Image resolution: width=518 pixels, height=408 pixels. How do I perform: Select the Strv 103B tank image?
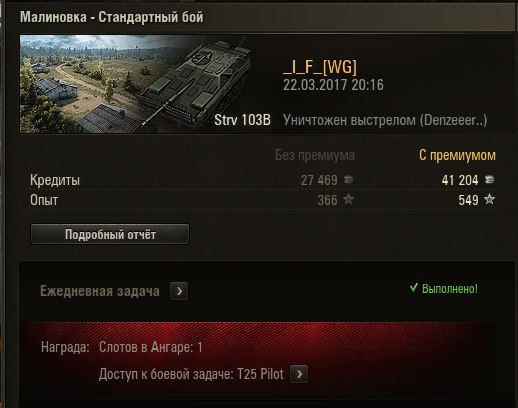tap(197, 85)
